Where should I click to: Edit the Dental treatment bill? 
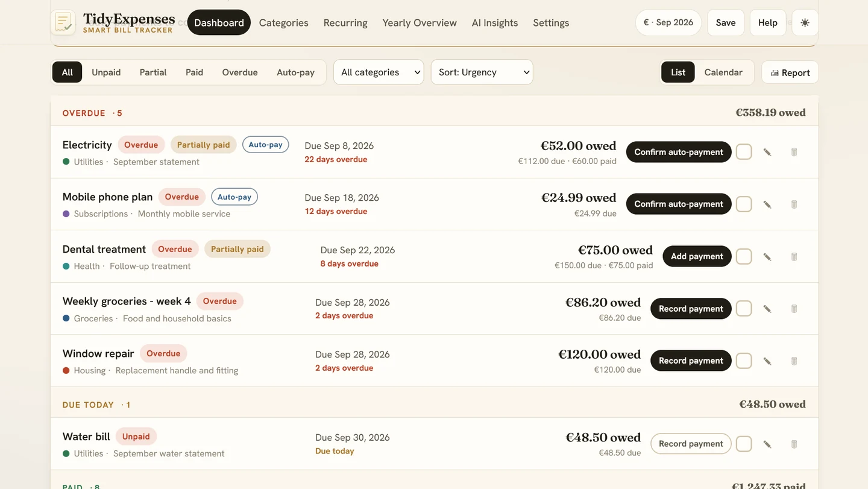pos(767,256)
